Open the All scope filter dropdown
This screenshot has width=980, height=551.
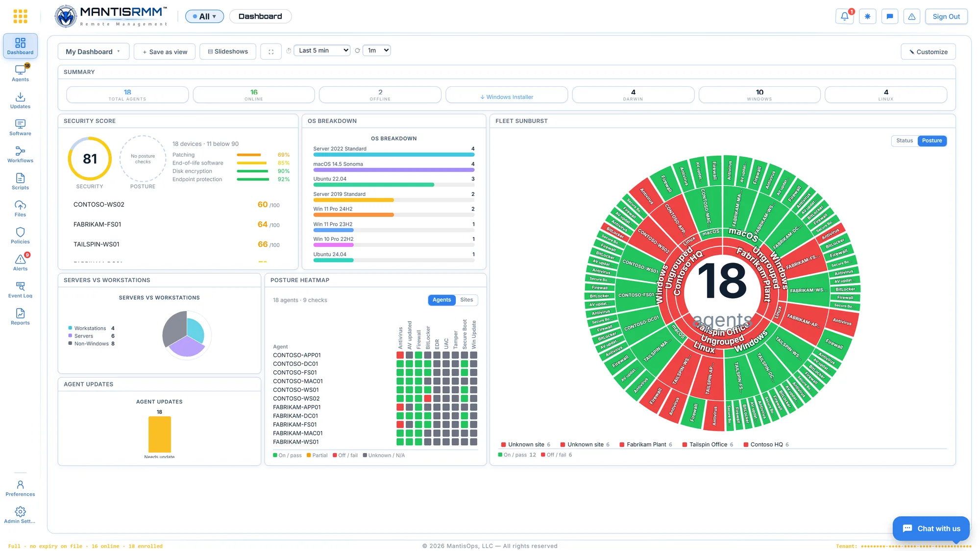pyautogui.click(x=204, y=16)
